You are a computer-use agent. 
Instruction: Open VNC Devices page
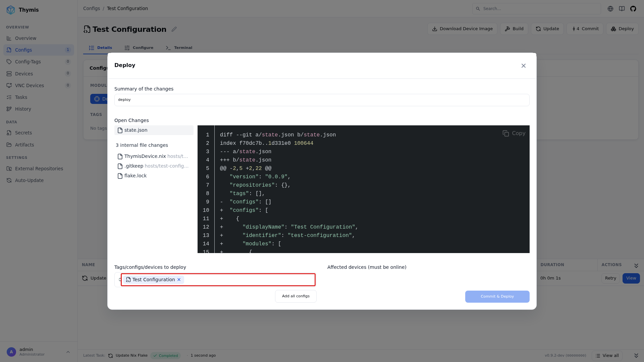39,85
